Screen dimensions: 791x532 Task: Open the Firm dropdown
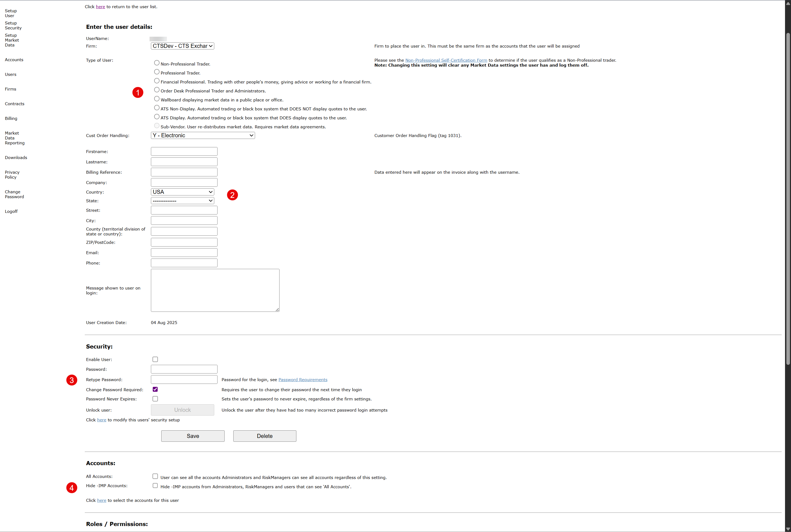point(182,46)
